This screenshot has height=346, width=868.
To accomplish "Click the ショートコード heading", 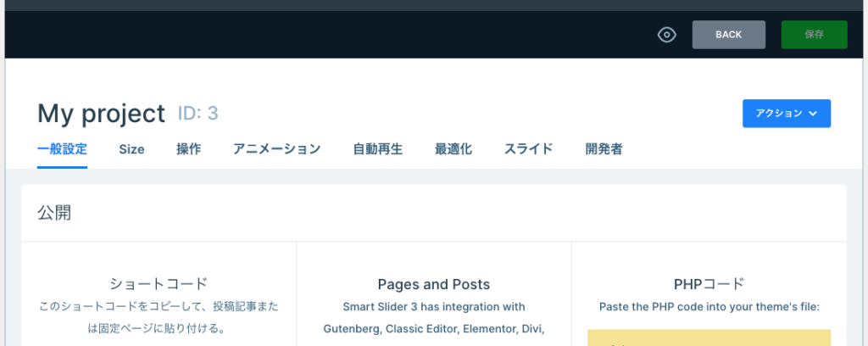I will coord(159,284).
